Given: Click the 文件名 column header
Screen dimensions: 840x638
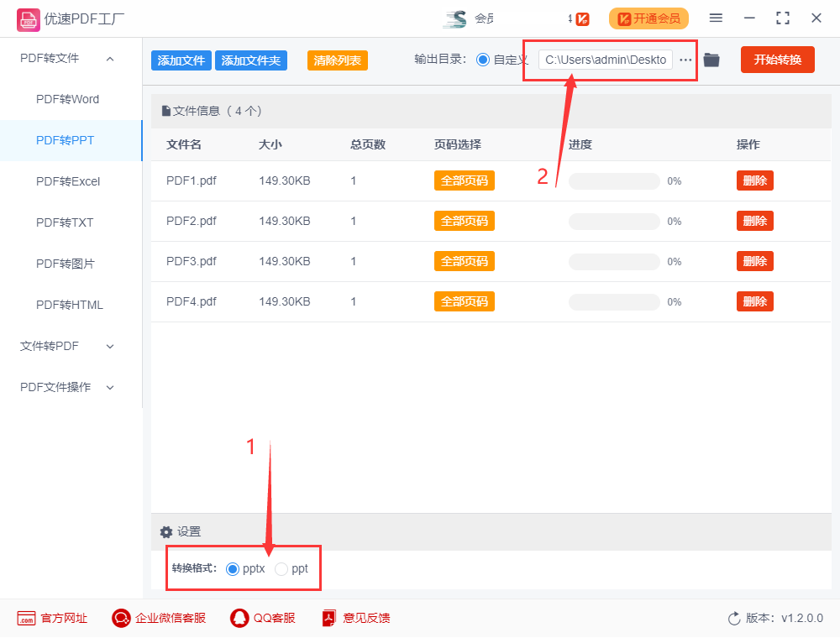Looking at the screenshot, I should click(x=184, y=144).
